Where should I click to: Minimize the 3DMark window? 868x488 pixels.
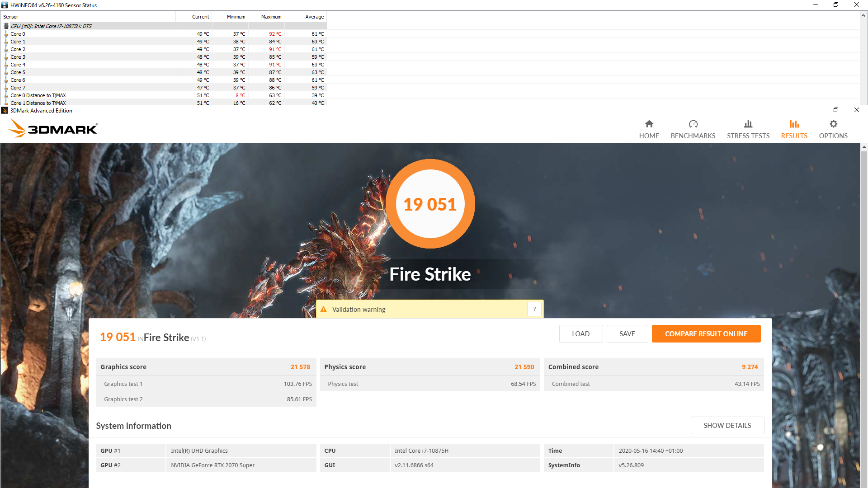816,110
